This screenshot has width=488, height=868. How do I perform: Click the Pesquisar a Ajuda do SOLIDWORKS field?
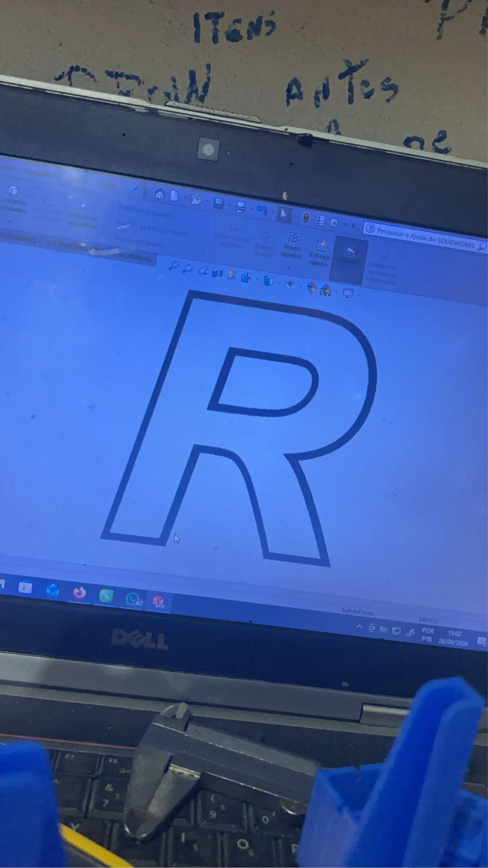point(425,238)
